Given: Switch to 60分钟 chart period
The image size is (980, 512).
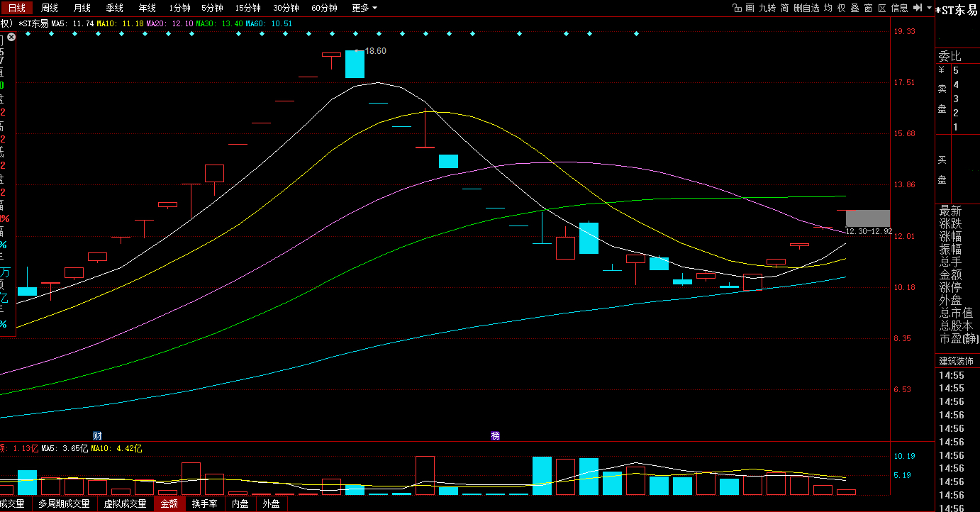Looking at the screenshot, I should [324, 8].
